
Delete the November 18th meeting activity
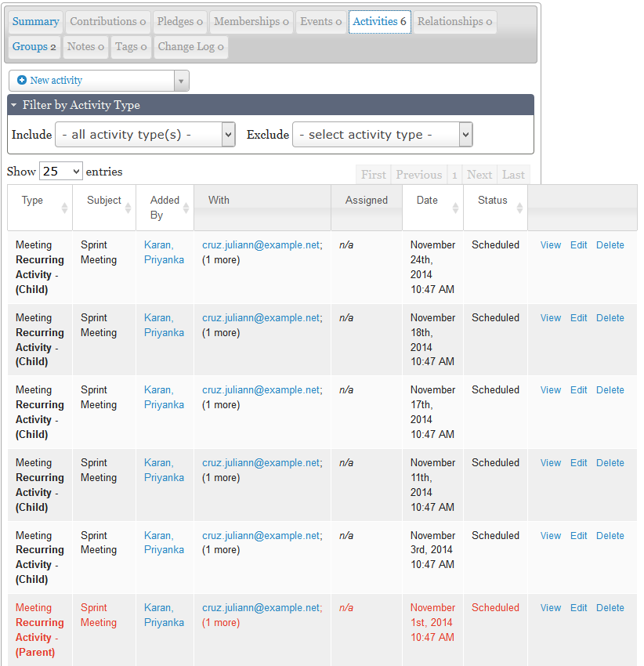pyautogui.click(x=610, y=317)
